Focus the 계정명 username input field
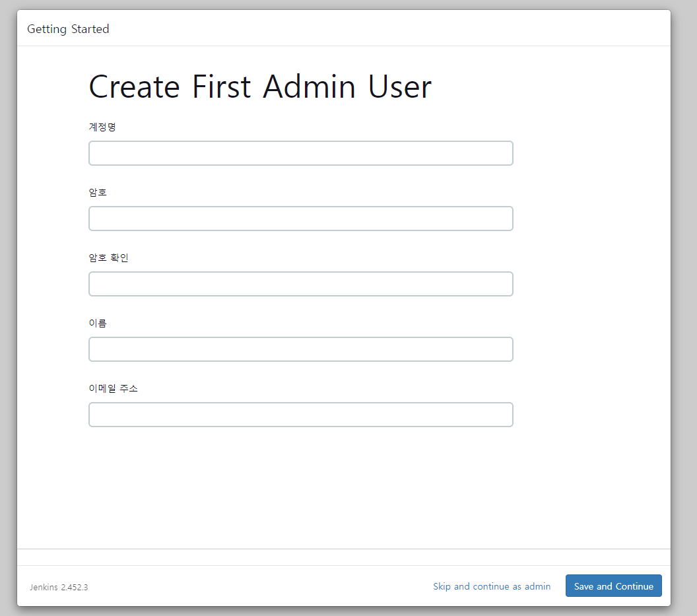This screenshot has width=697, height=616. click(300, 153)
